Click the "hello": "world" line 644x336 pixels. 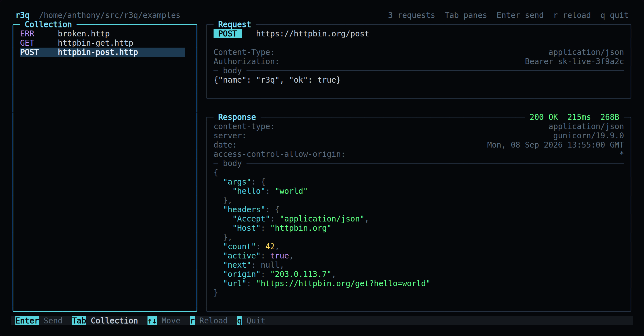tap(270, 191)
